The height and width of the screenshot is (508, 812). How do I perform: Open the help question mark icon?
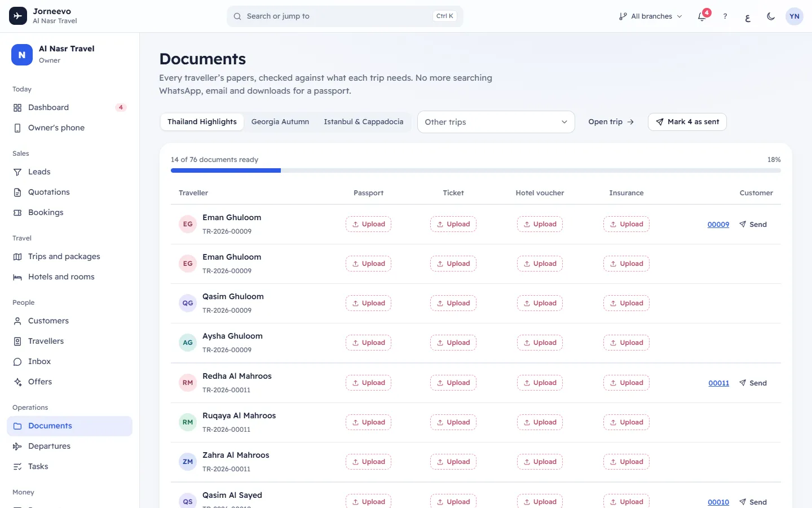pos(725,16)
